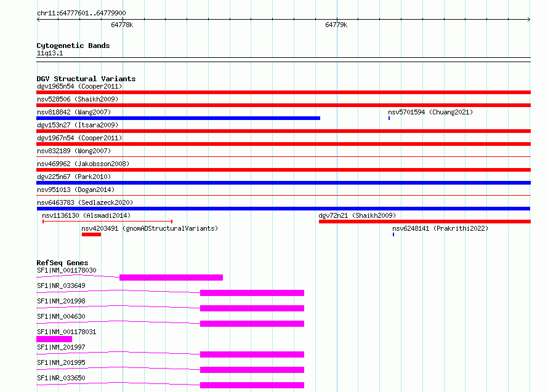Click the nsv5701594 (Chuang2021) label

(430, 112)
